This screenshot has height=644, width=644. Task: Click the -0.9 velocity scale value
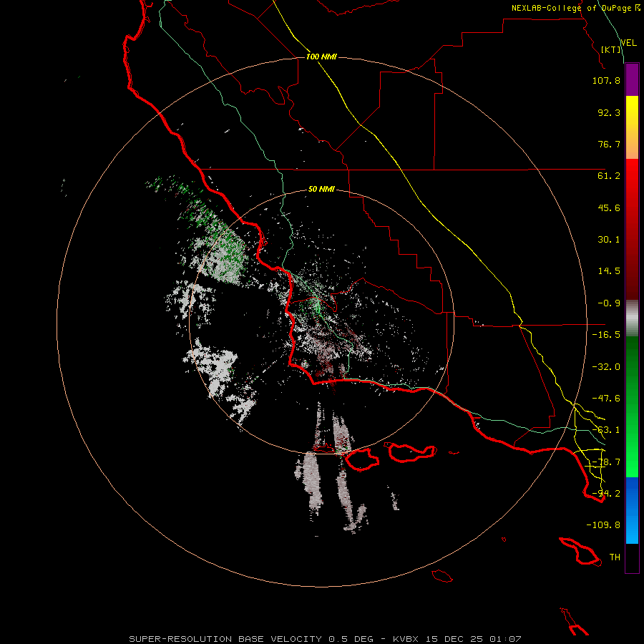click(609, 303)
